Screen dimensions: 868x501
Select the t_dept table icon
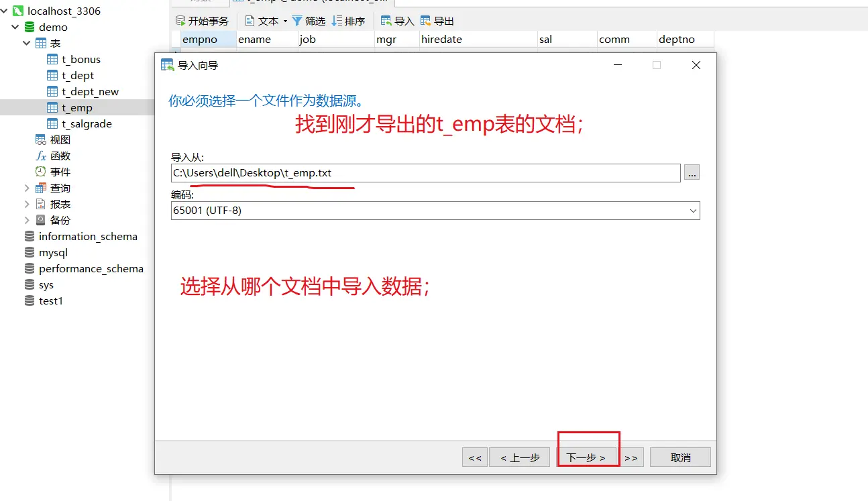(52, 76)
